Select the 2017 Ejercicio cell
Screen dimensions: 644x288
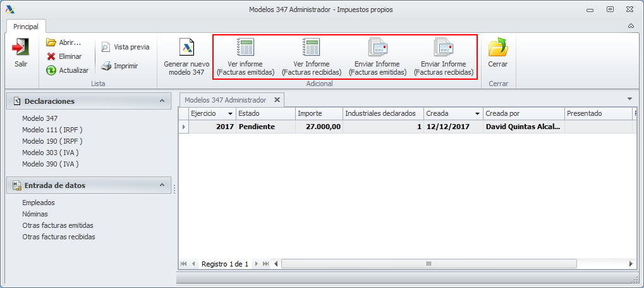(212, 127)
